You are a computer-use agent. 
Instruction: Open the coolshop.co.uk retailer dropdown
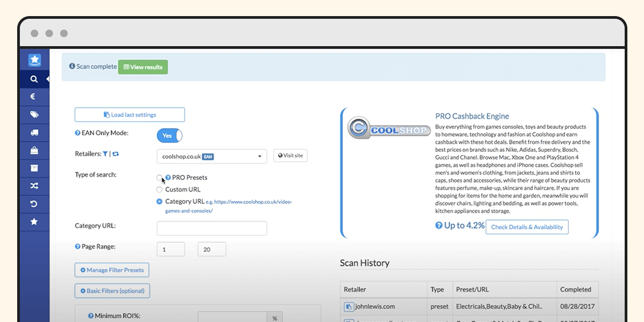coord(211,156)
